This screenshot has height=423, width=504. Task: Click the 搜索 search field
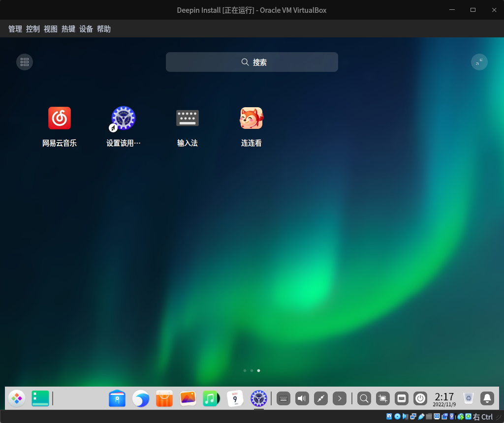coord(252,62)
